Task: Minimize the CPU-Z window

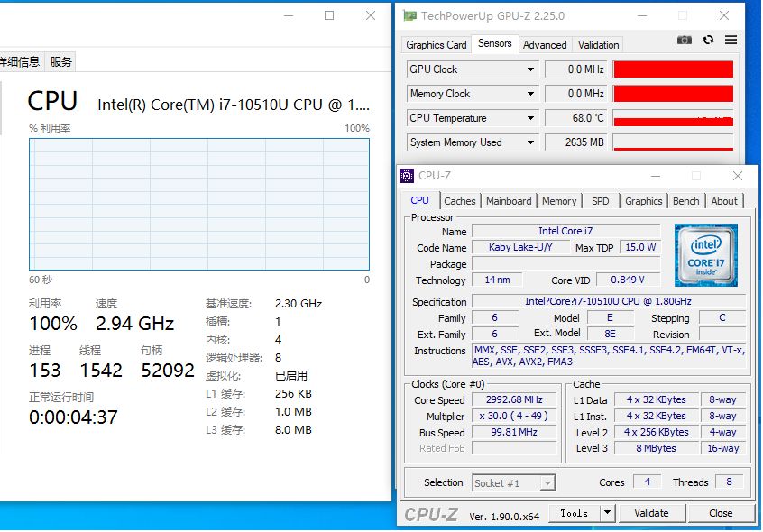Action: 656,176
